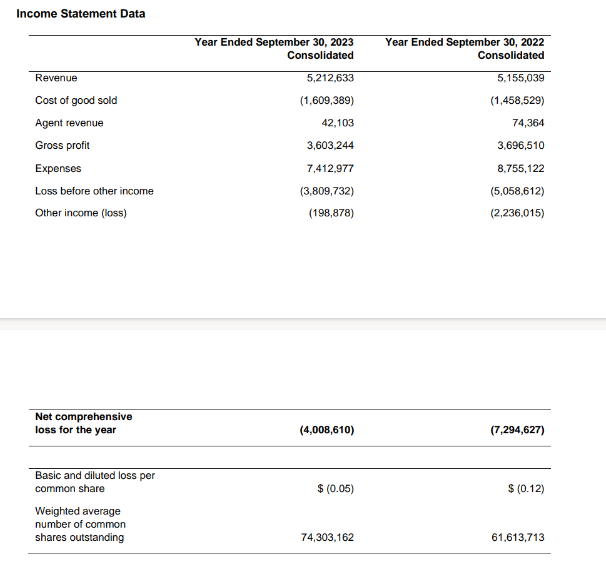Click the net loss value (7,294,627)
Viewport: 606px width, 572px height.
point(517,429)
